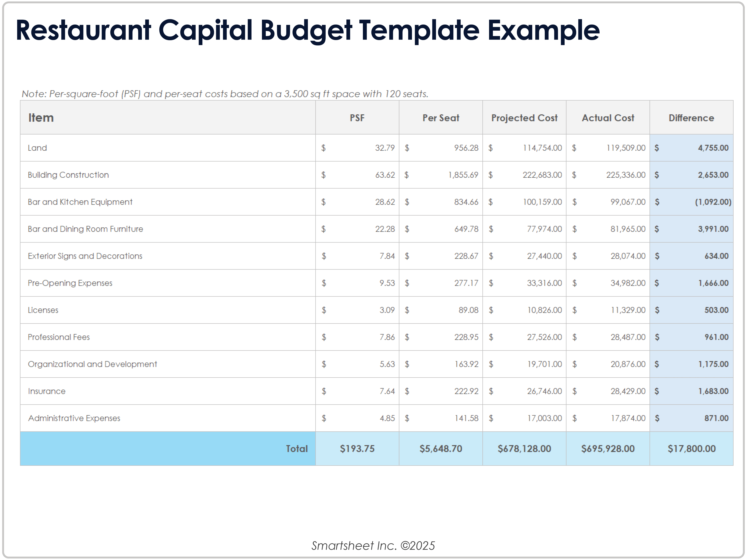
Task: Click total projected cost $678,128.00
Action: [x=524, y=449]
